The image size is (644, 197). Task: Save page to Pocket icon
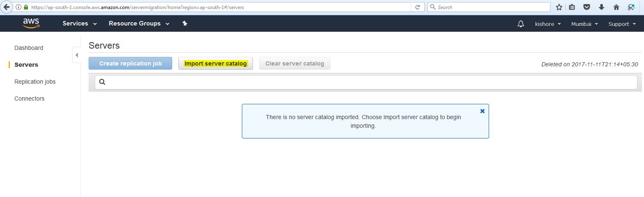(587, 7)
